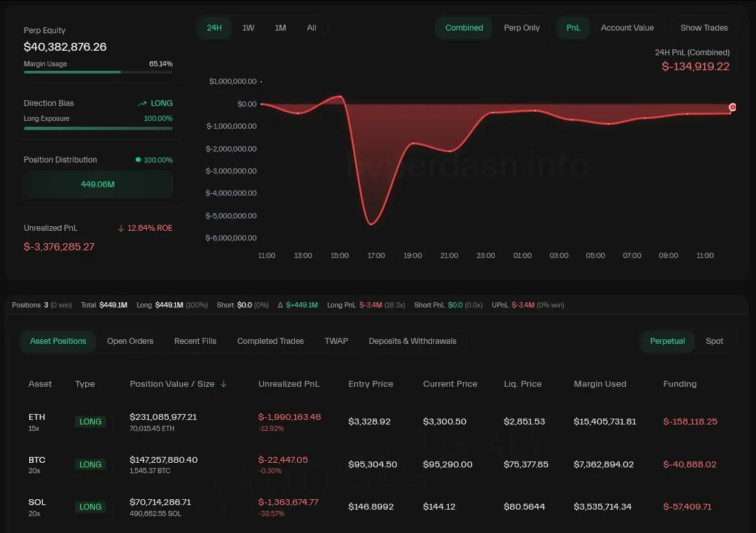This screenshot has height=533, width=756.
Task: Click the Margin Used column header
Action: click(599, 384)
